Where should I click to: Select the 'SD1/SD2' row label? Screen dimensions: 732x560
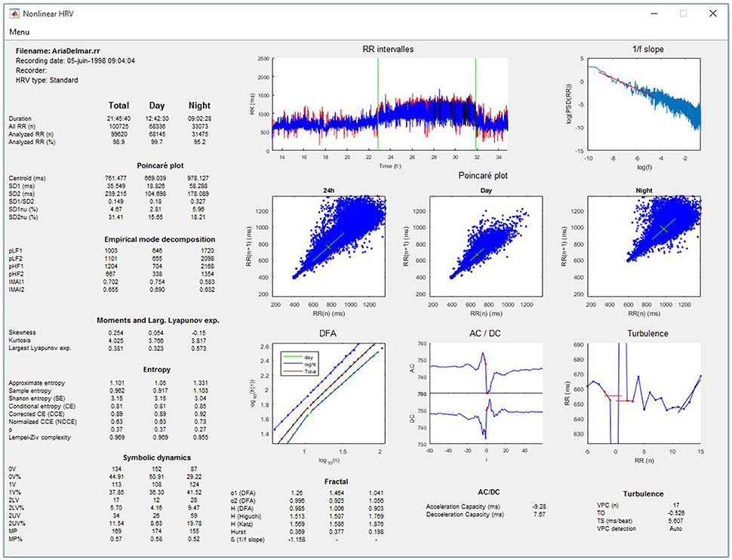21,202
